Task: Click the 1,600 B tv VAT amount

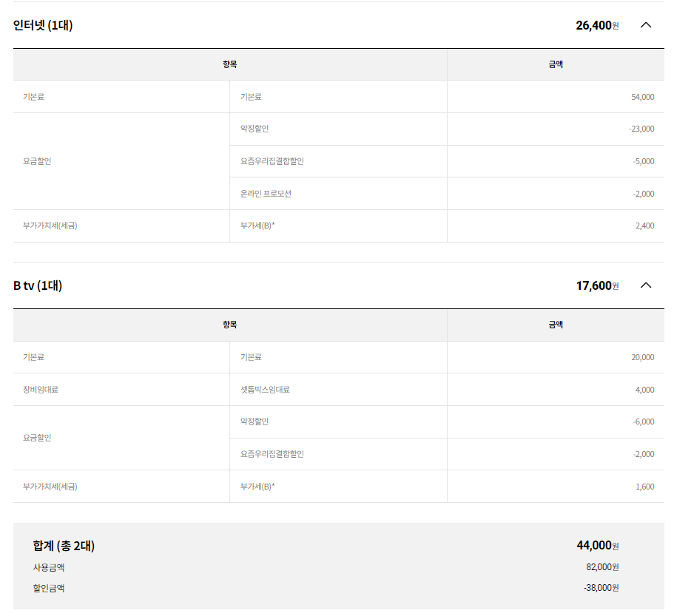Action: pyautogui.click(x=644, y=487)
